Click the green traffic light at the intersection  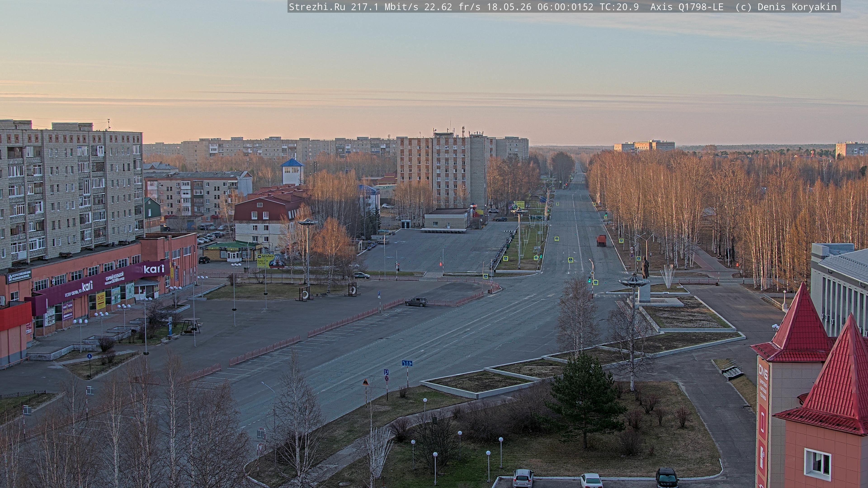[589, 279]
